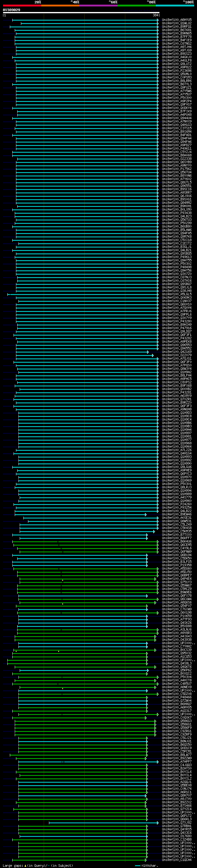Click the UniRef100_C1QCA4 hit label
Image resolution: width=197 pixels, height=868 pixels.
tap(177, 860)
